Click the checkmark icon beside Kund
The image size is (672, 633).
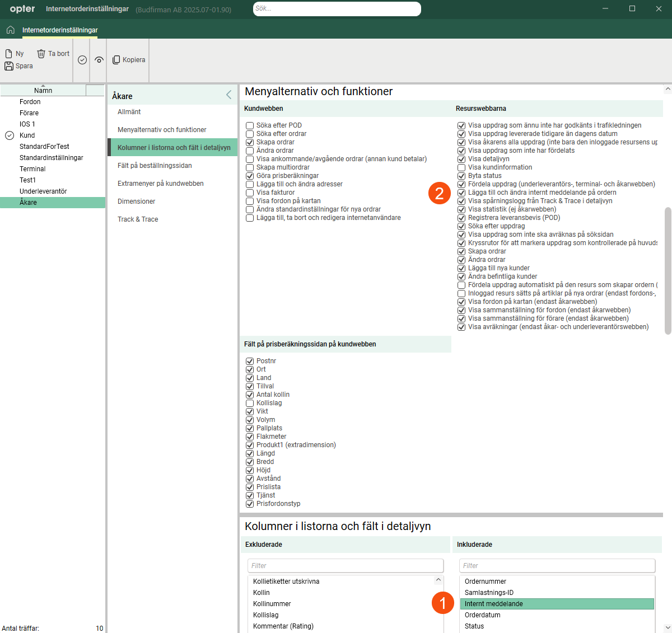click(10, 135)
